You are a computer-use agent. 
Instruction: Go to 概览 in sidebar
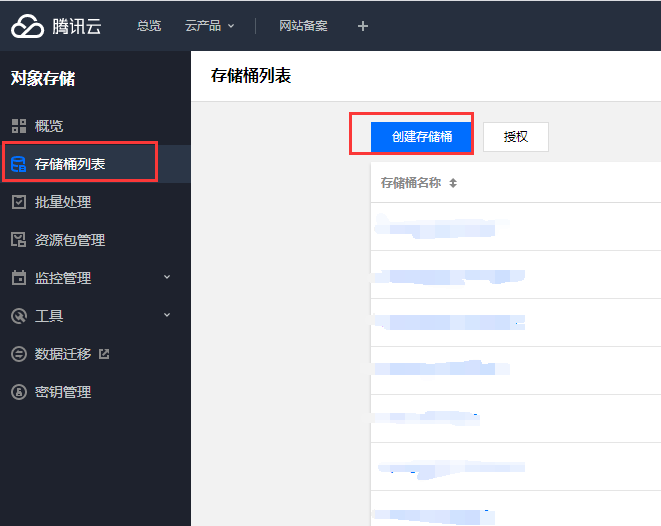(x=49, y=126)
